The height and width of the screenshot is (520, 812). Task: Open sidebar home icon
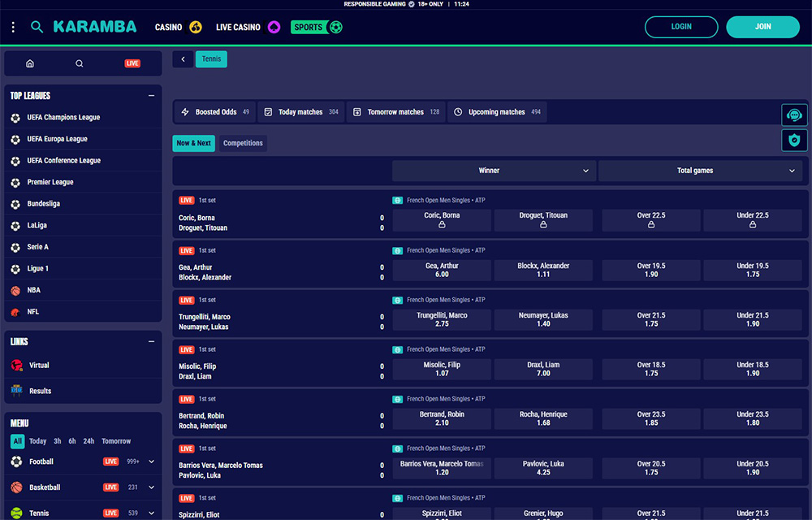[x=30, y=63]
